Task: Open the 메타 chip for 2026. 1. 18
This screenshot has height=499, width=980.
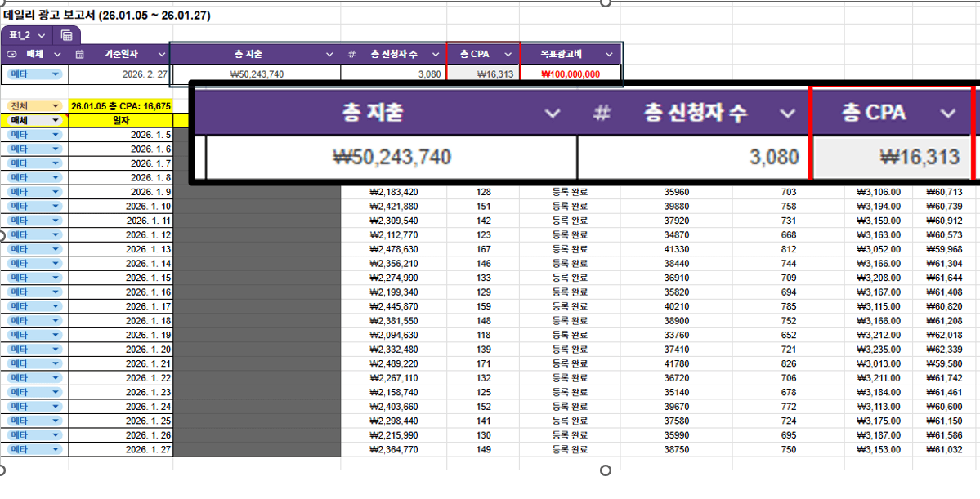Action: (35, 320)
